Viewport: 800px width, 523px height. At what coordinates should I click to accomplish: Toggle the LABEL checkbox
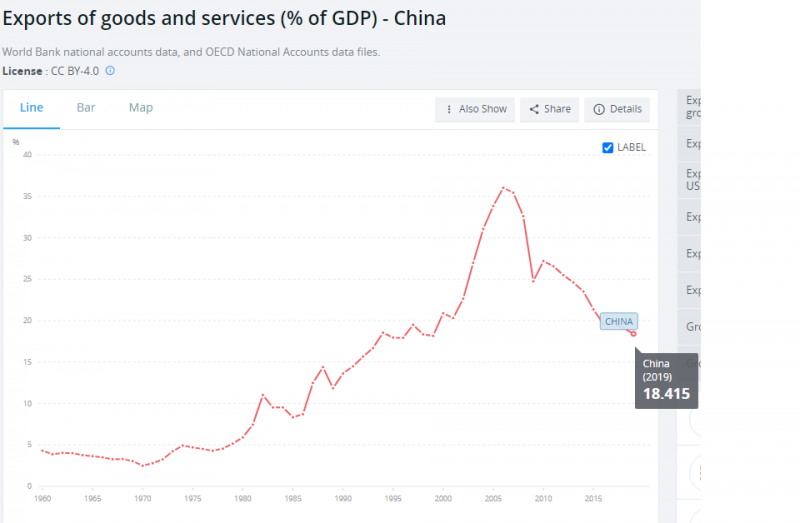pyautogui.click(x=608, y=147)
